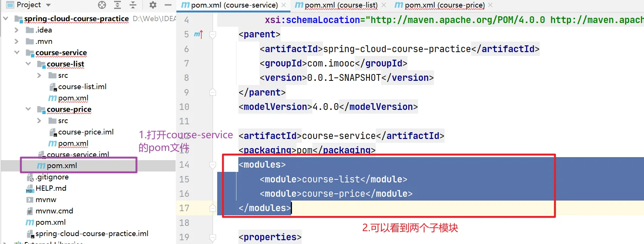Click the fold end marker at line 9
The height and width of the screenshot is (244, 644).
[x=213, y=92]
